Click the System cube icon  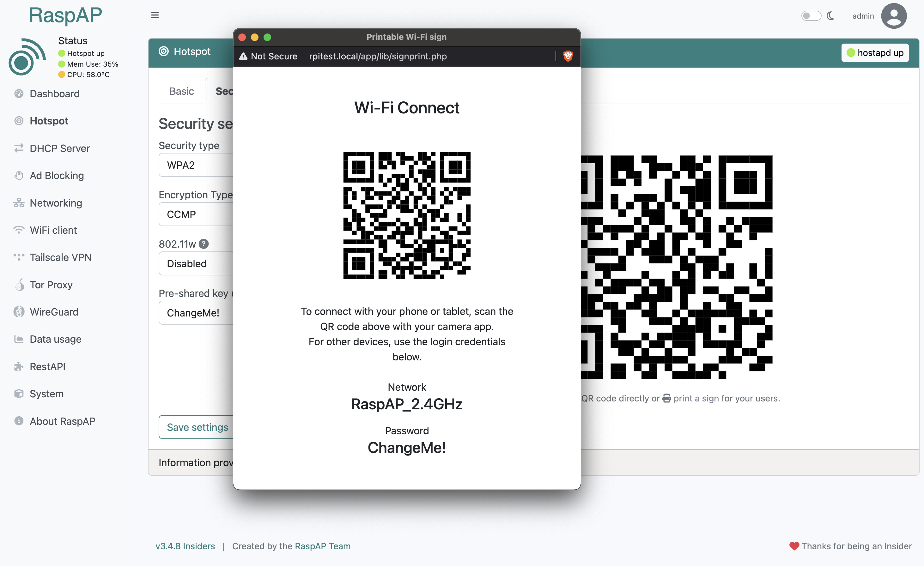(19, 394)
